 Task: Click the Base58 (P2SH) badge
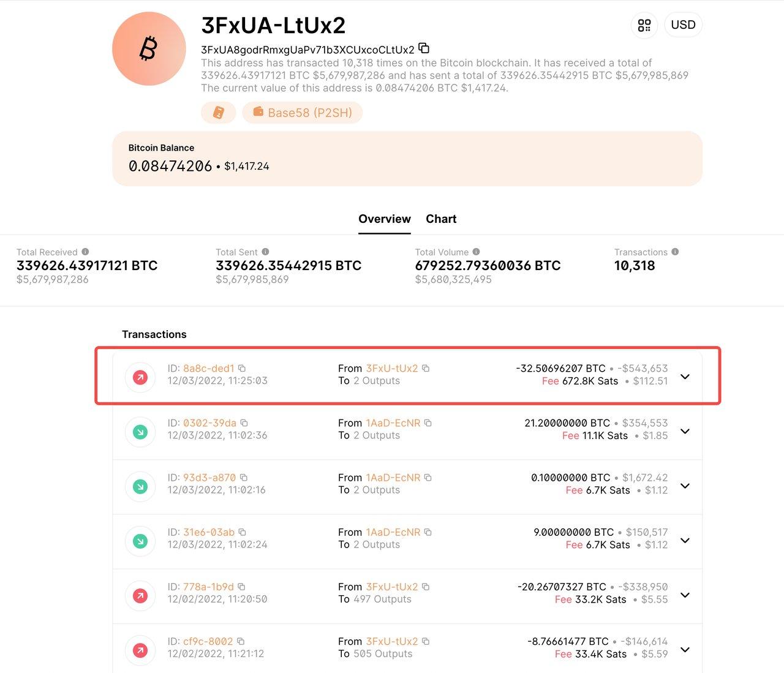pyautogui.click(x=303, y=113)
